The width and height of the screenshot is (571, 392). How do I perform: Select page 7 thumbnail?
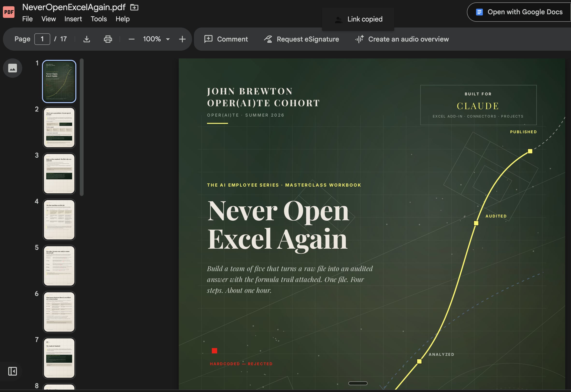click(x=59, y=358)
